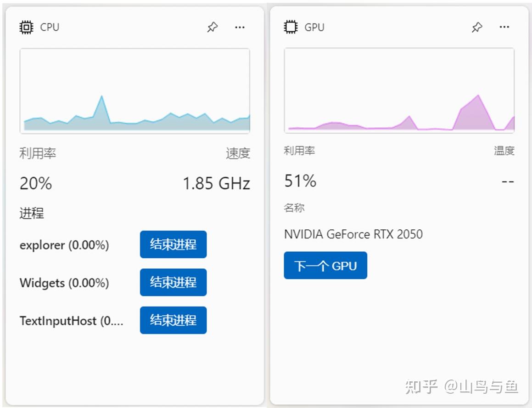This screenshot has height=408, width=532.
Task: Open CPU widget more options menu
Action: [240, 27]
